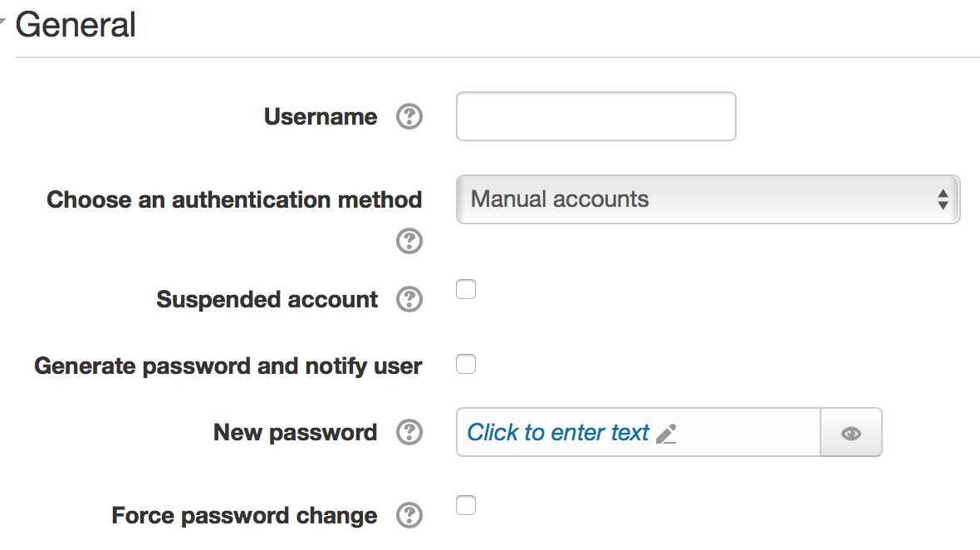Click the Force password change label
This screenshot has width=980, height=550.
(244, 516)
